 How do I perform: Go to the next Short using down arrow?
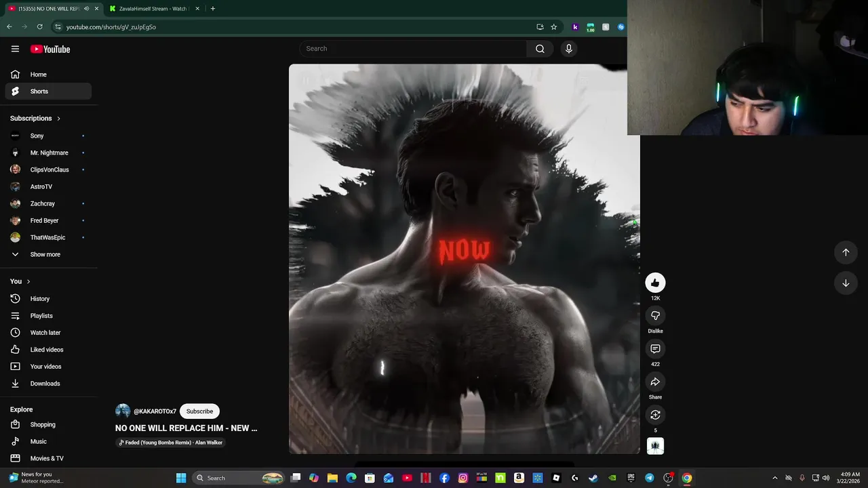click(x=846, y=283)
